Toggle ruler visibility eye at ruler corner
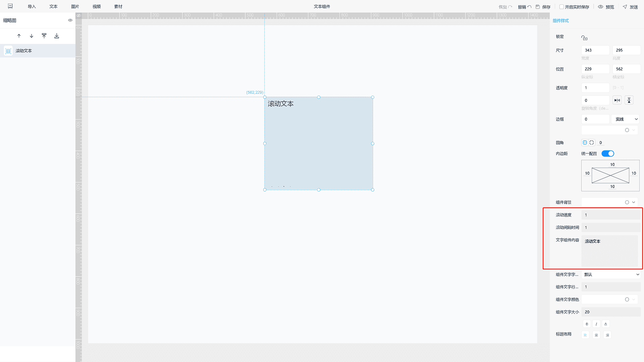 pos(78,16)
